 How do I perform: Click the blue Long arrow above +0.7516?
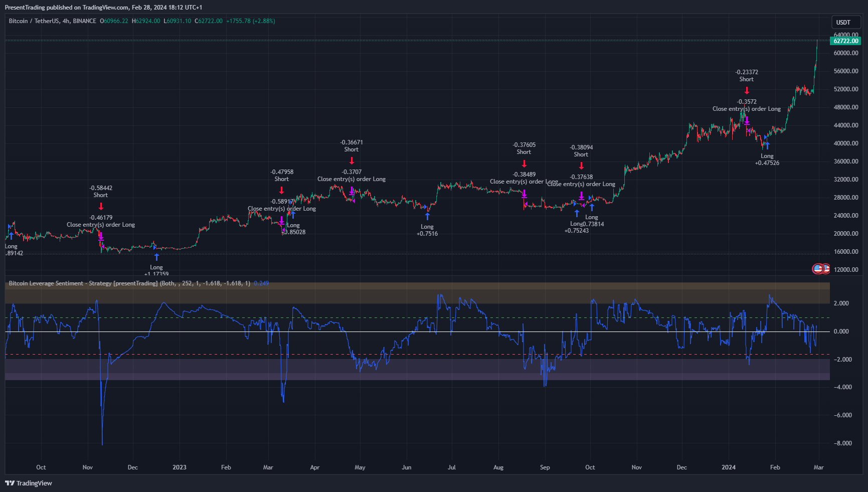click(427, 216)
